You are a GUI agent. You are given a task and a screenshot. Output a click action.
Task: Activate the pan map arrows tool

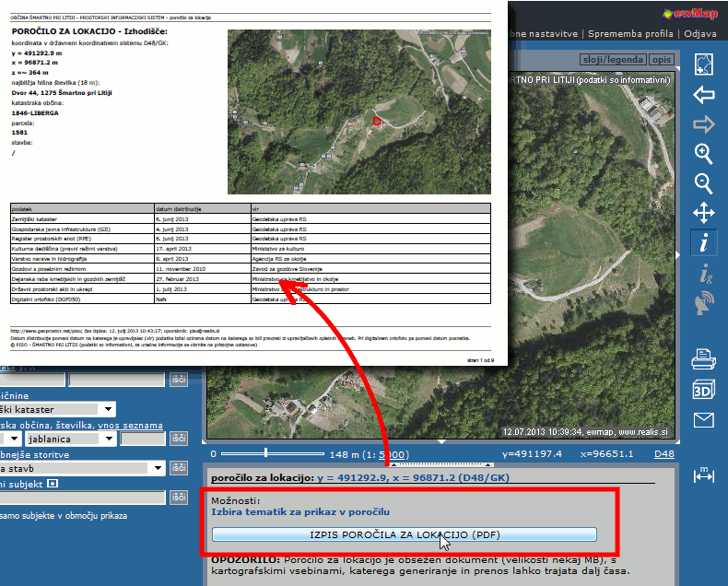pos(703,214)
